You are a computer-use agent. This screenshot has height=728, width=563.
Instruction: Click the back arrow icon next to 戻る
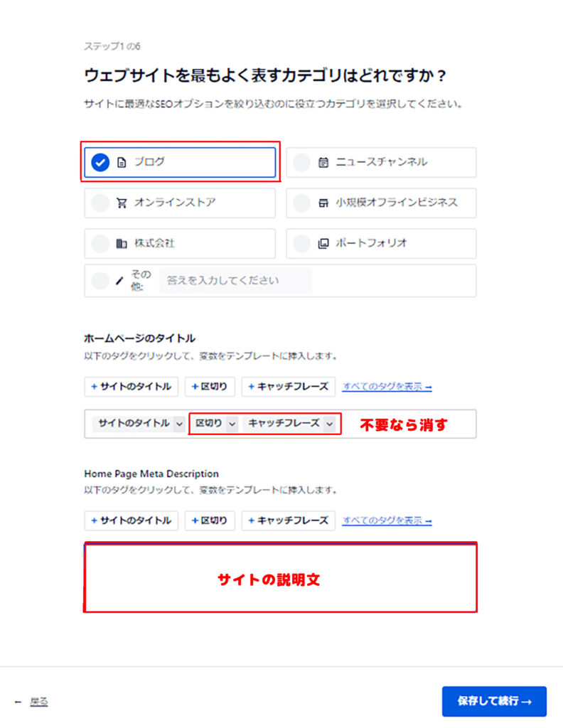pos(18,702)
